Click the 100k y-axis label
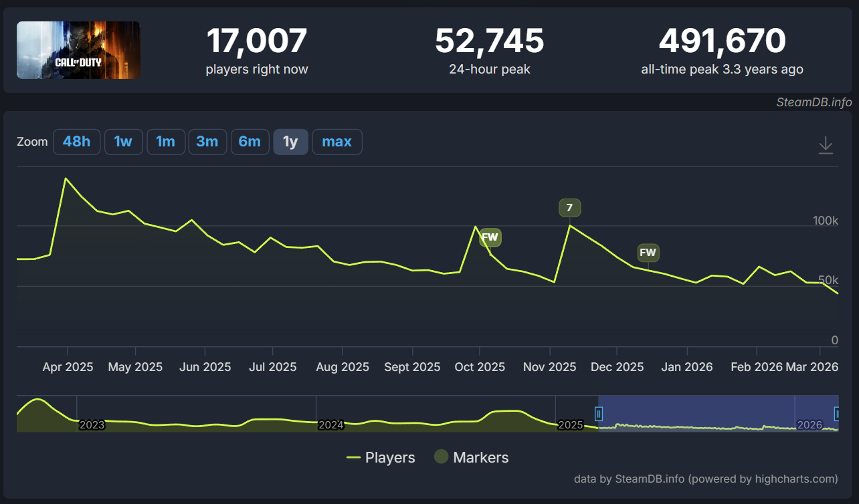This screenshot has height=504, width=859. (x=826, y=221)
